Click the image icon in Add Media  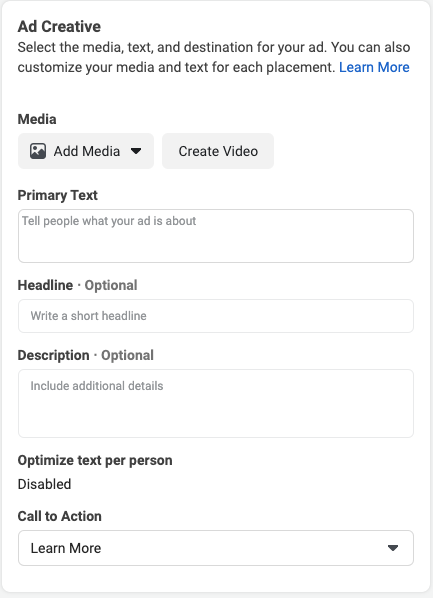click(x=38, y=151)
